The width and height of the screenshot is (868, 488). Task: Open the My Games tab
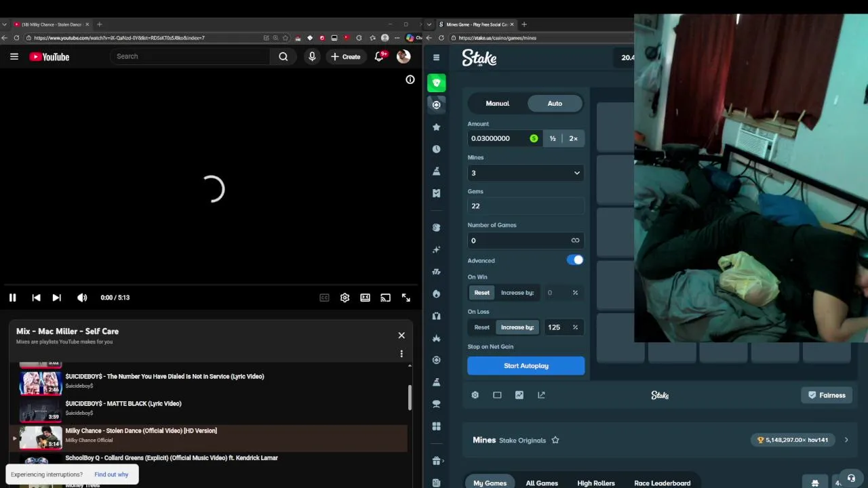click(x=490, y=483)
